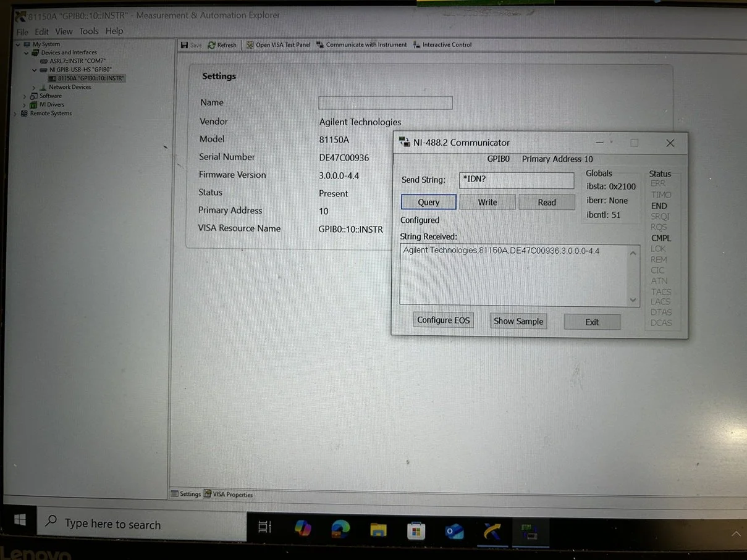
Task: Select the 81150A "GPIB0::10::INSTR" tree item
Action: (87, 78)
